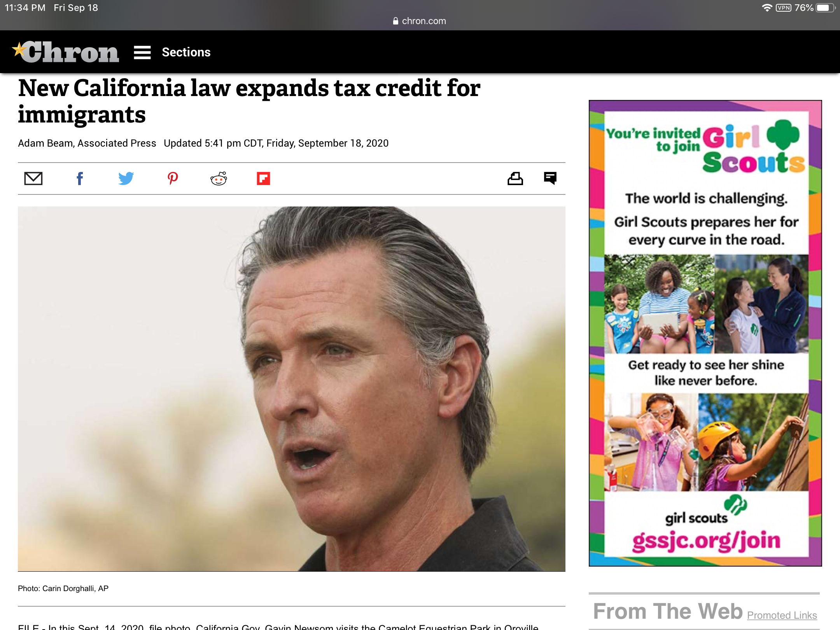The image size is (840, 630).
Task: Open the Sections menu label
Action: click(186, 52)
